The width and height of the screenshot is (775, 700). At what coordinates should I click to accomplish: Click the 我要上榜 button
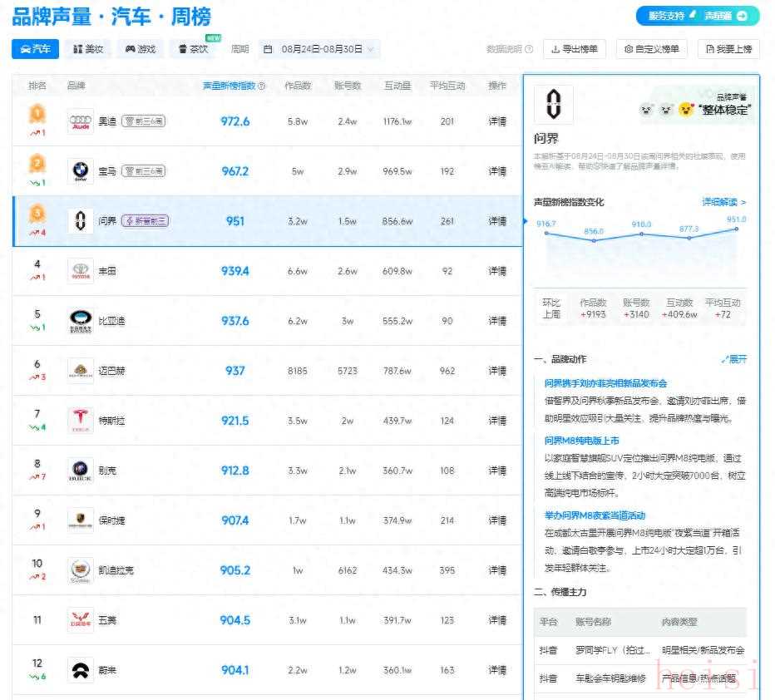click(728, 49)
